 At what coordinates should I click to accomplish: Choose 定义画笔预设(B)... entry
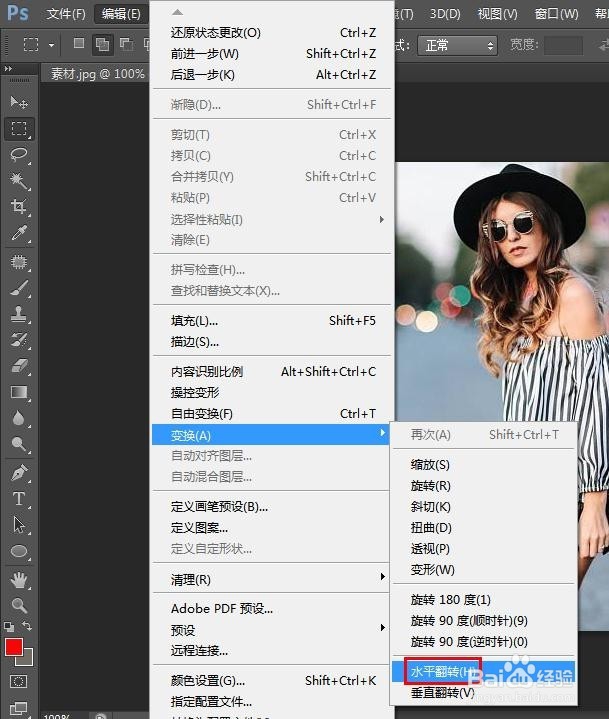(271, 507)
